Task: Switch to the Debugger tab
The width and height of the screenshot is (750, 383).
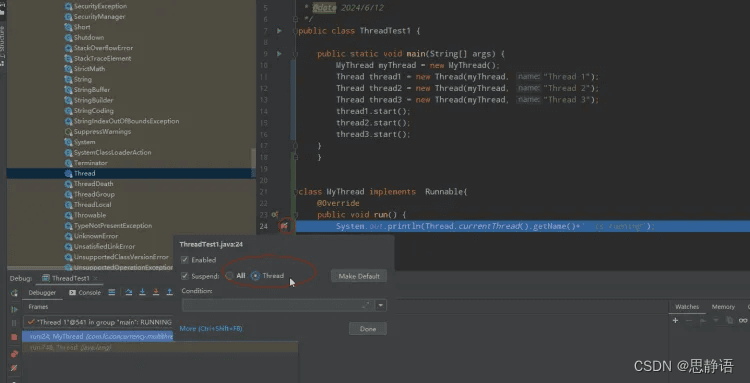Action: (42, 293)
